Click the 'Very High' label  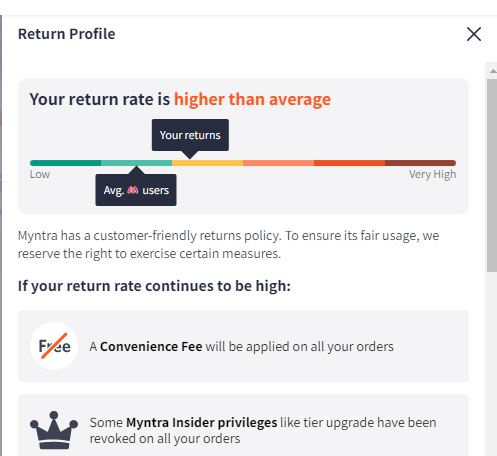pos(432,174)
